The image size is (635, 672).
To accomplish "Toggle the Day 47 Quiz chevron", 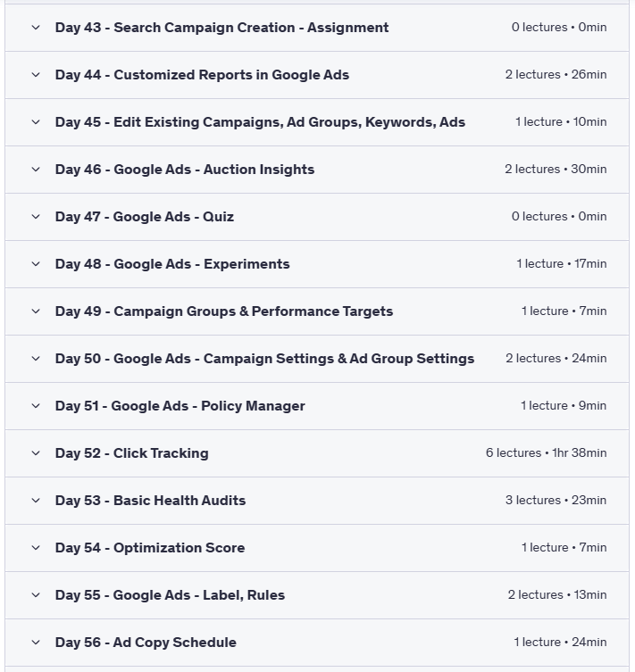I will click(36, 217).
